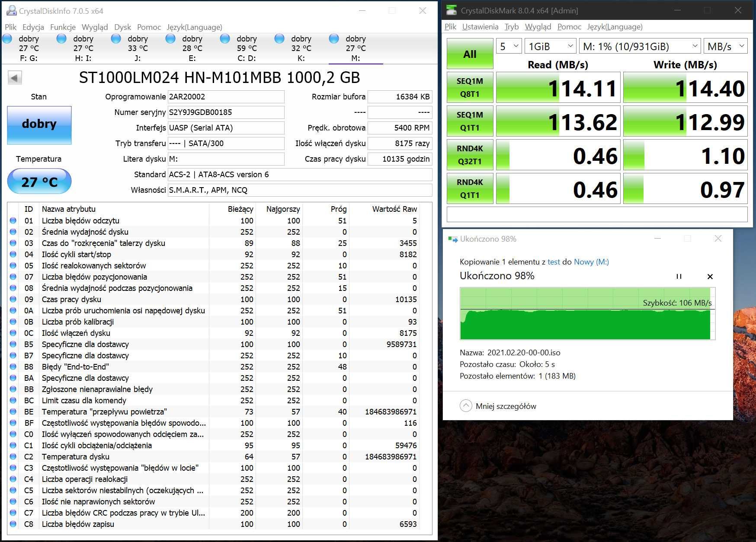Image resolution: width=756 pixels, height=542 pixels.
Task: Click the copy speed progress graph
Action: [x=587, y=313]
